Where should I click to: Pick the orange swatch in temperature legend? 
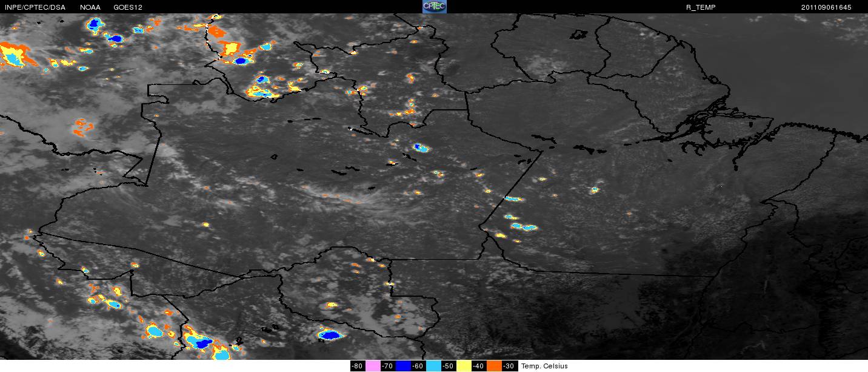tap(494, 366)
